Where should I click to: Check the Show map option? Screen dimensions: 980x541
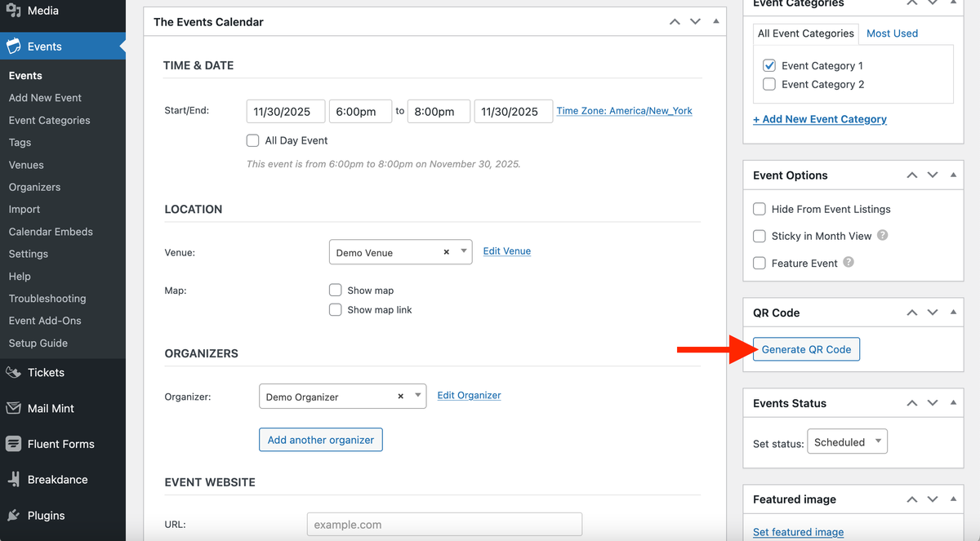(x=335, y=290)
